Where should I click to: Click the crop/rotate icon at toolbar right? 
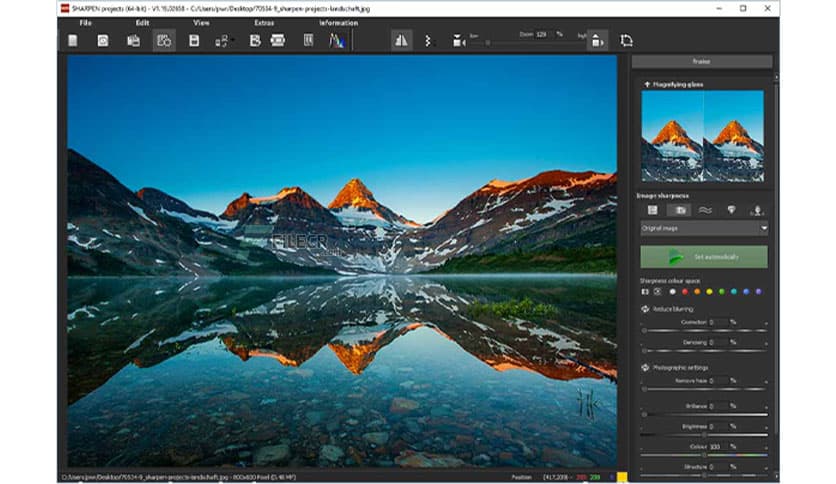click(627, 41)
